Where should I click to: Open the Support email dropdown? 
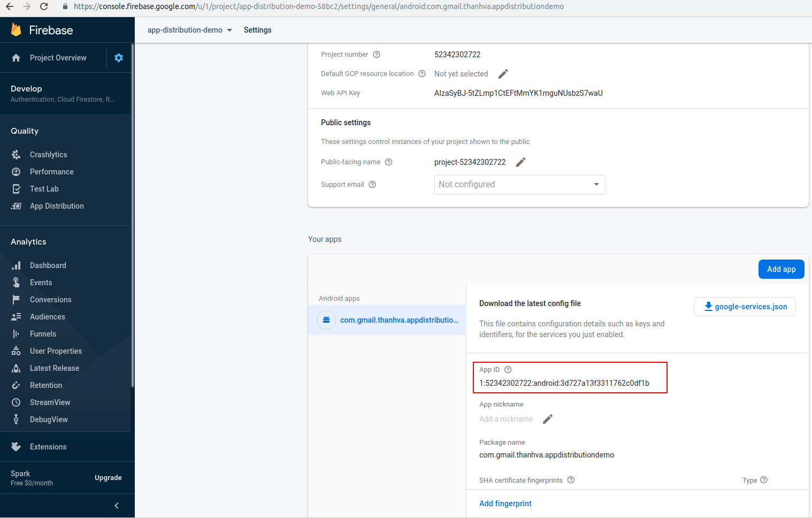[519, 185]
